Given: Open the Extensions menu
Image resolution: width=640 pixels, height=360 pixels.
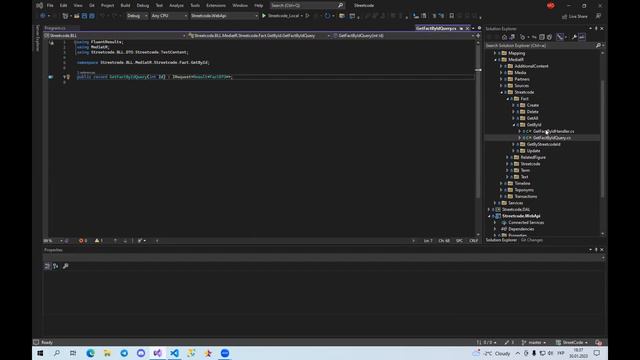Looking at the screenshot, I should tap(216, 6).
